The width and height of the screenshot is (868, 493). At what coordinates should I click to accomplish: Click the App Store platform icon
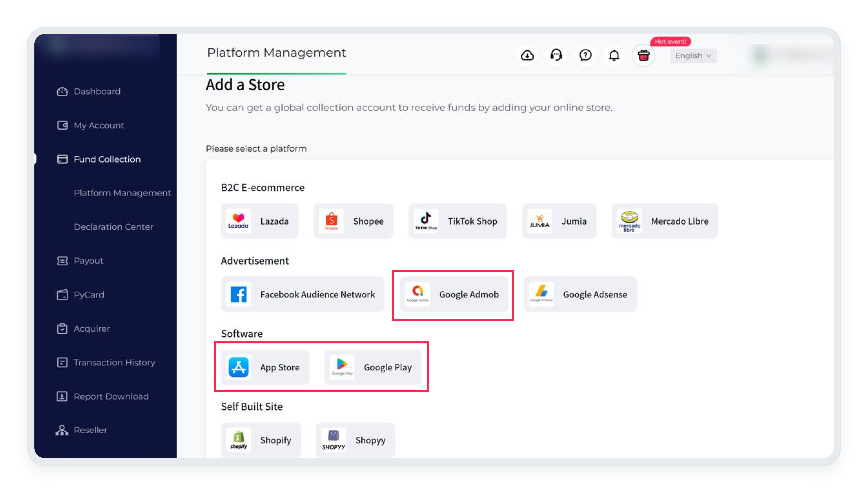coord(239,367)
